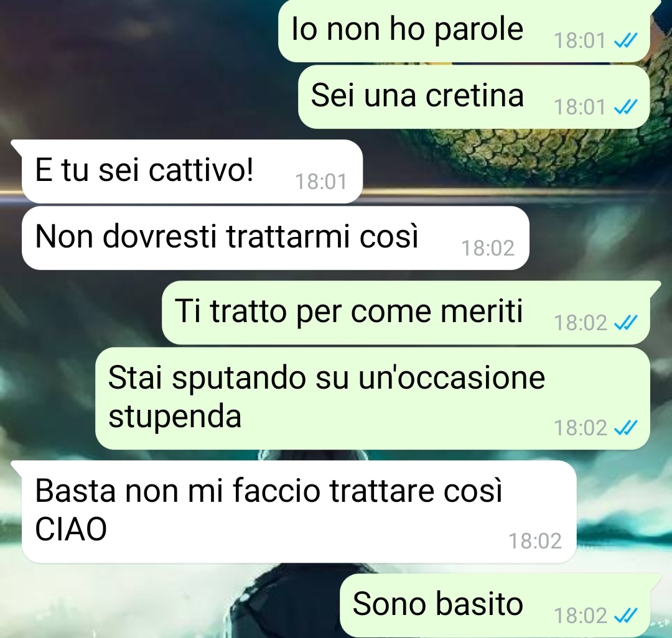Select the 'Io non ho parole' message bubble
This screenshot has width=672, height=638.
pos(464,31)
